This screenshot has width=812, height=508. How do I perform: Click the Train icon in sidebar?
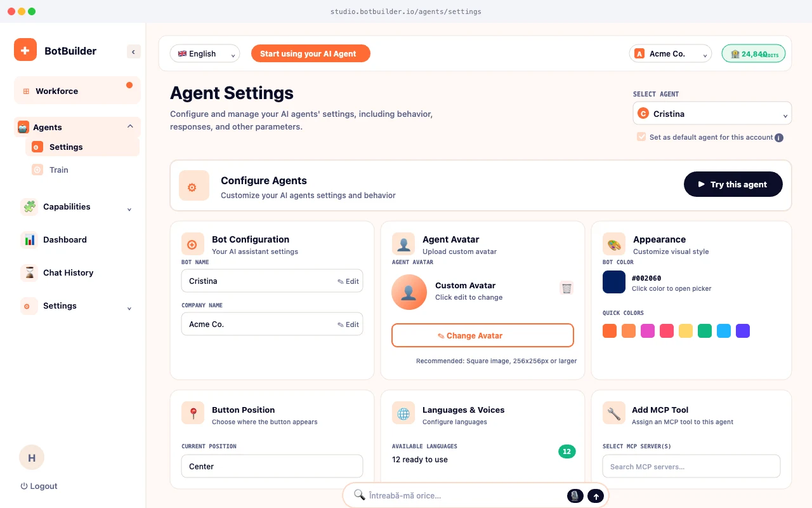click(37, 170)
